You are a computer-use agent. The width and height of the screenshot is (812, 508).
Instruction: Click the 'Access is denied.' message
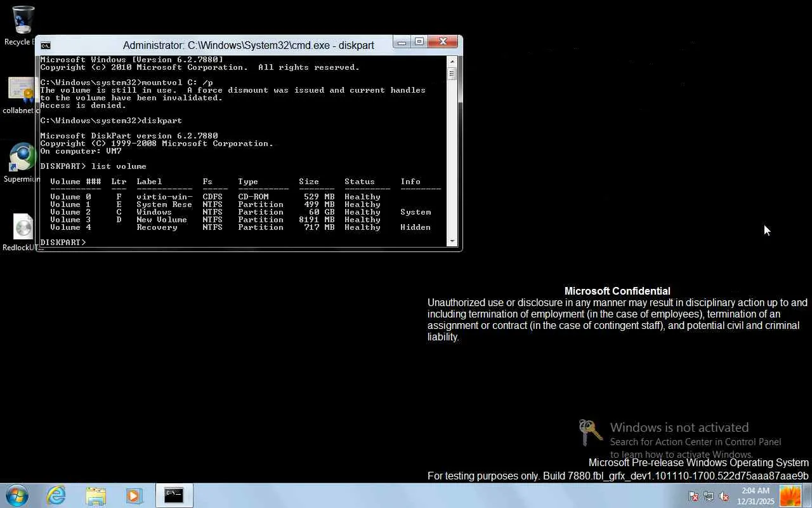83,105
